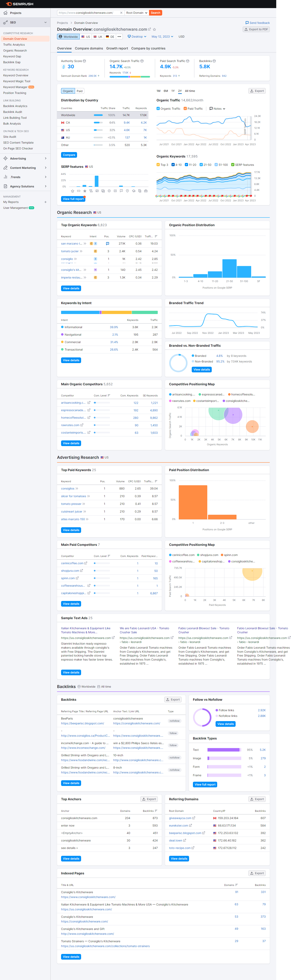Click 21-50 bar in Organic Position Distribution
The height and width of the screenshot is (980, 291).
pos(229,268)
